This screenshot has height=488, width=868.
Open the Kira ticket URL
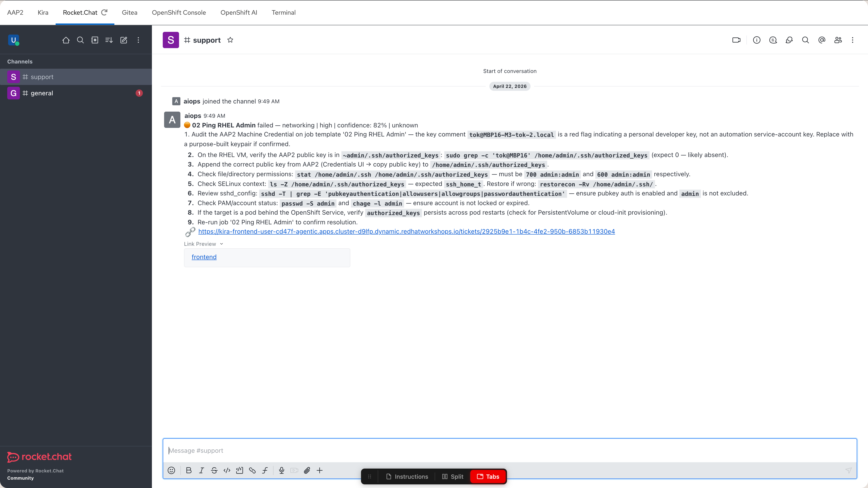click(406, 231)
